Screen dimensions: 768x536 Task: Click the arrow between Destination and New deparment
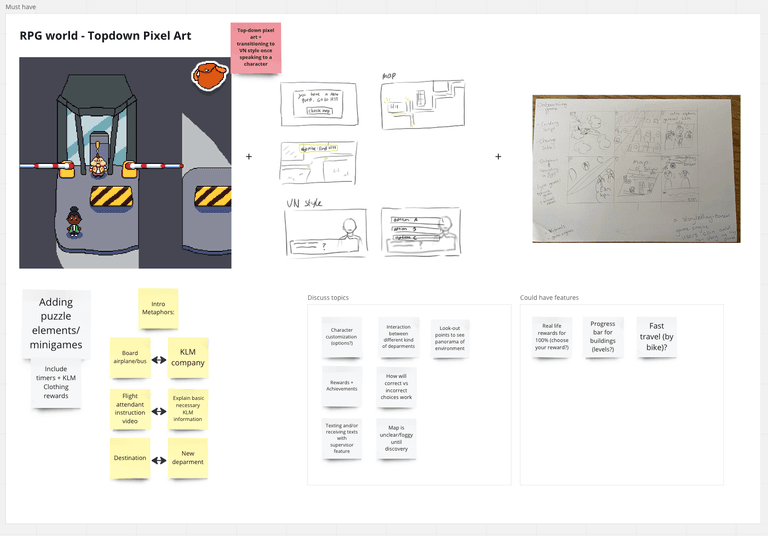coord(159,461)
